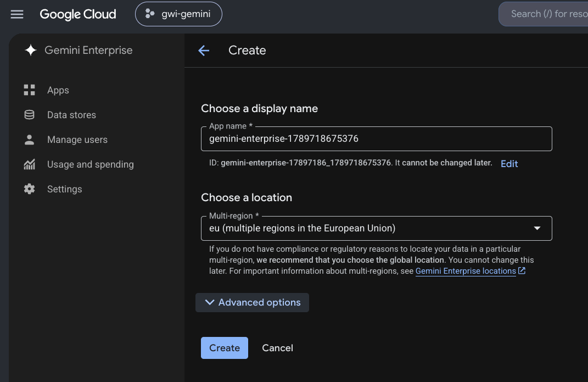Open Usage and spending page
588x382 pixels.
coord(91,164)
